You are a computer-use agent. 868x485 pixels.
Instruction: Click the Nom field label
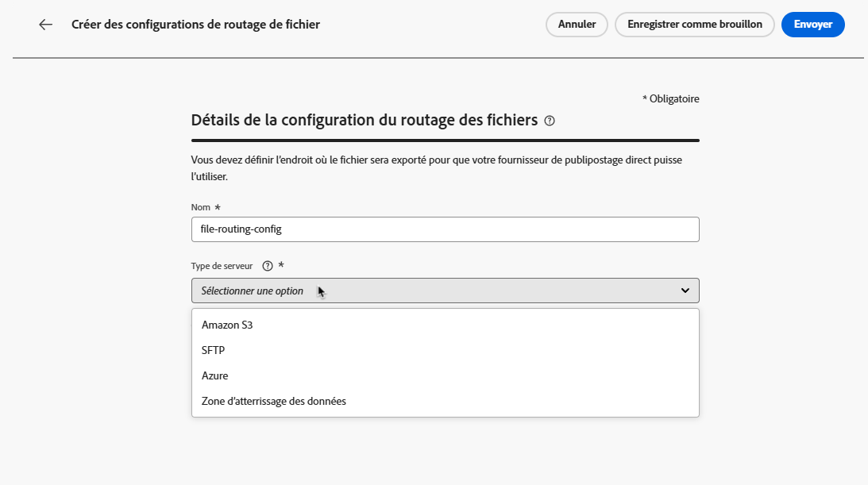[201, 207]
